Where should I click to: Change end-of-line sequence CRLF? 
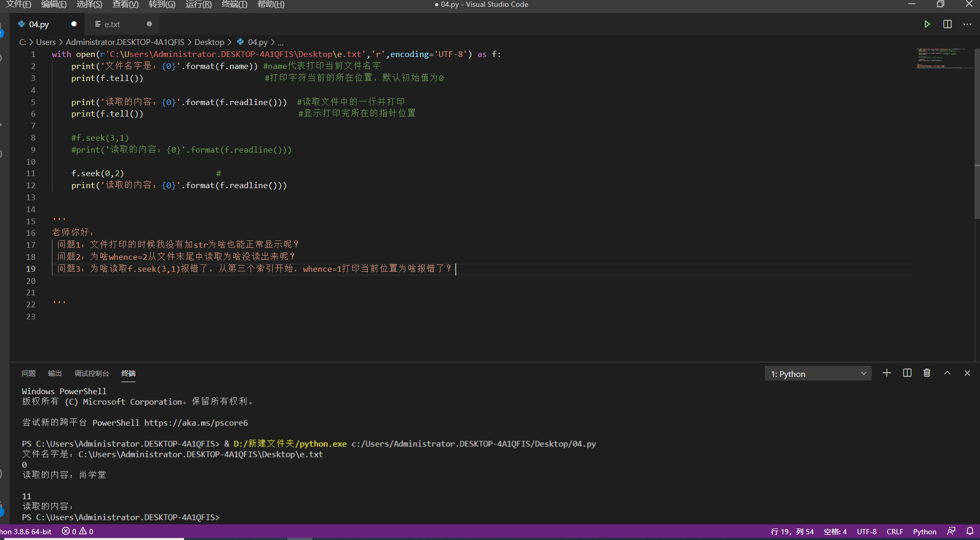pos(895,531)
